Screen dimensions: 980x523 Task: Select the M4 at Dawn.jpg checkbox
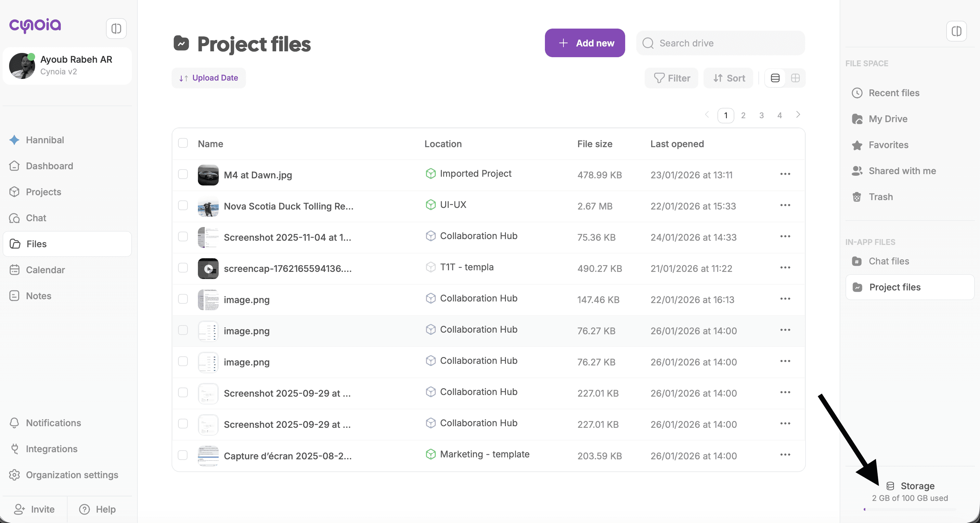click(183, 174)
